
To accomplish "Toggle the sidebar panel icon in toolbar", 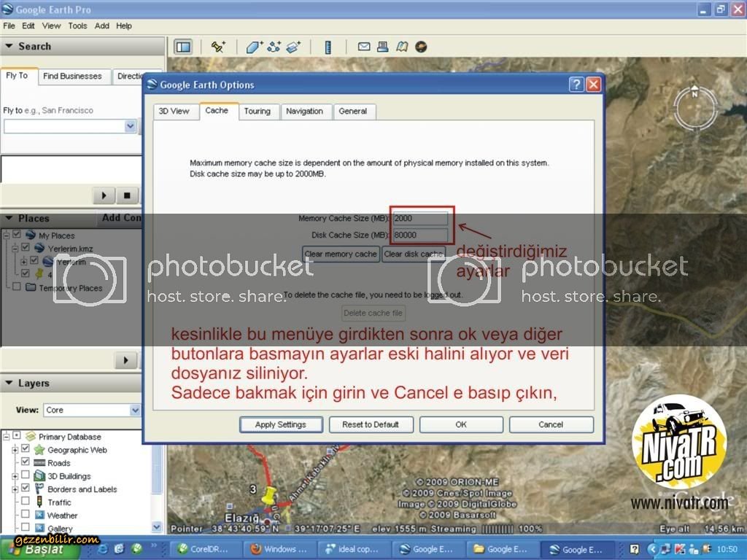I will 183,47.
